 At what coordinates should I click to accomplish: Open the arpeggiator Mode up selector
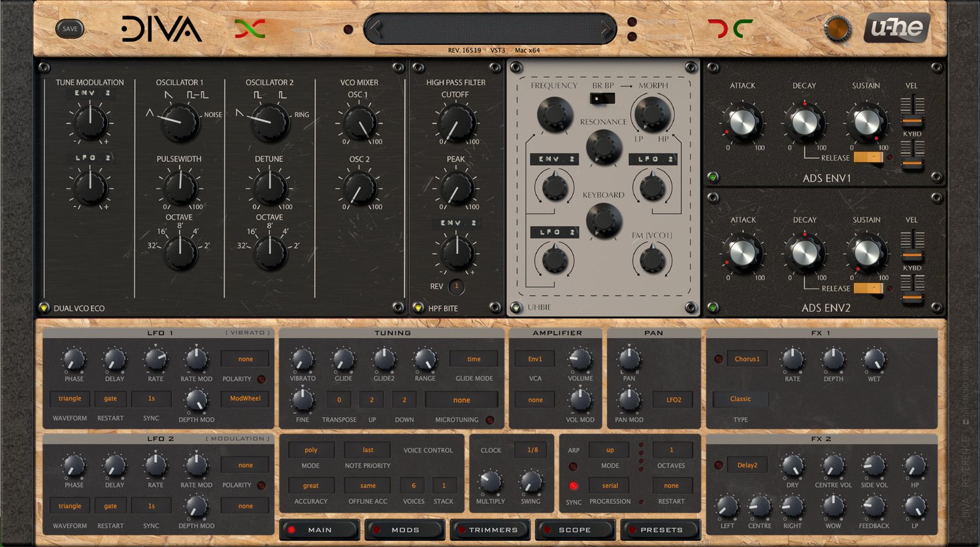point(610,450)
